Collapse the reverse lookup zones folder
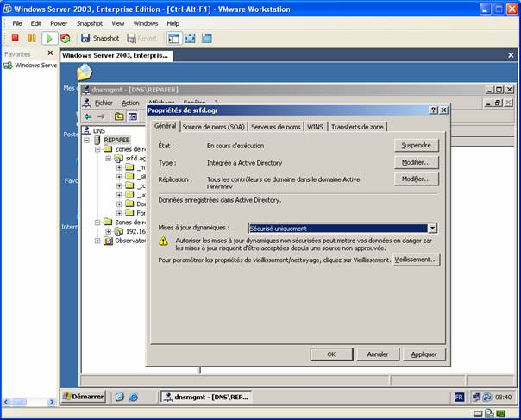 click(x=97, y=223)
